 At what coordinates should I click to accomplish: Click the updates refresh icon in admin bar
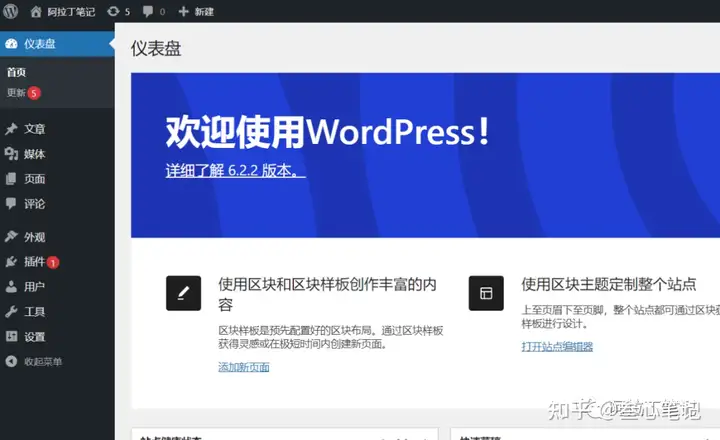coord(113,11)
